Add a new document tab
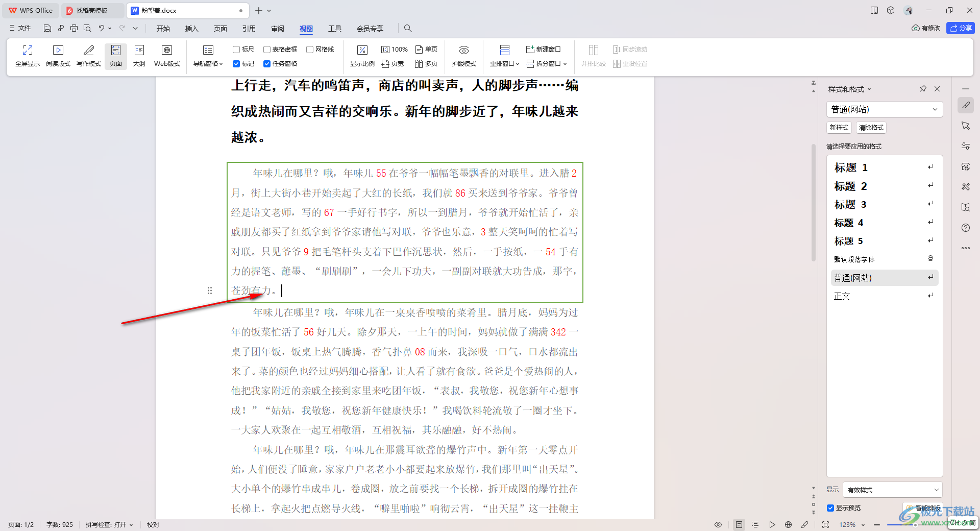Viewport: 980px width, 531px height. (x=259, y=10)
